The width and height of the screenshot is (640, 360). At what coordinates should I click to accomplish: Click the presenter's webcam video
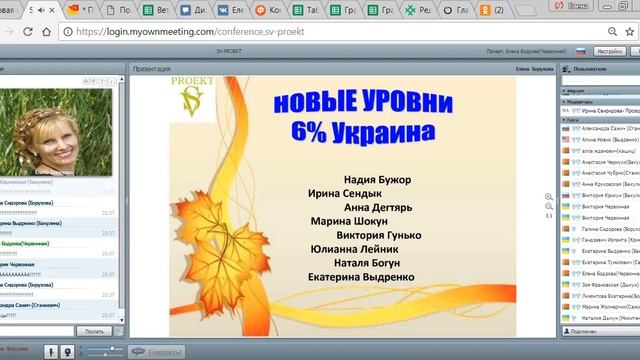click(56, 132)
